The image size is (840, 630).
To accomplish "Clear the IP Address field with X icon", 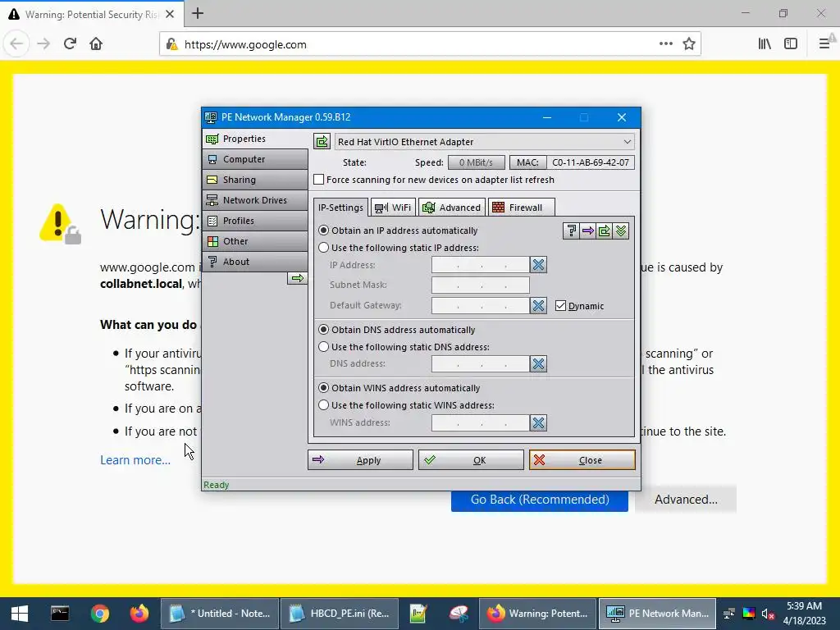I will [x=538, y=265].
